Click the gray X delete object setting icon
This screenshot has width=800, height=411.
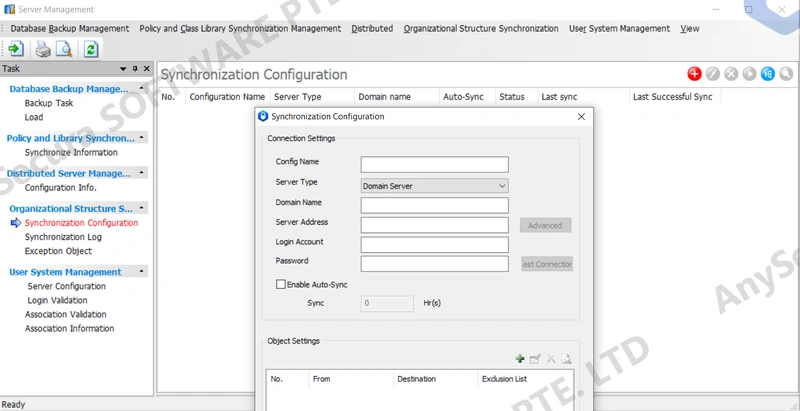551,359
